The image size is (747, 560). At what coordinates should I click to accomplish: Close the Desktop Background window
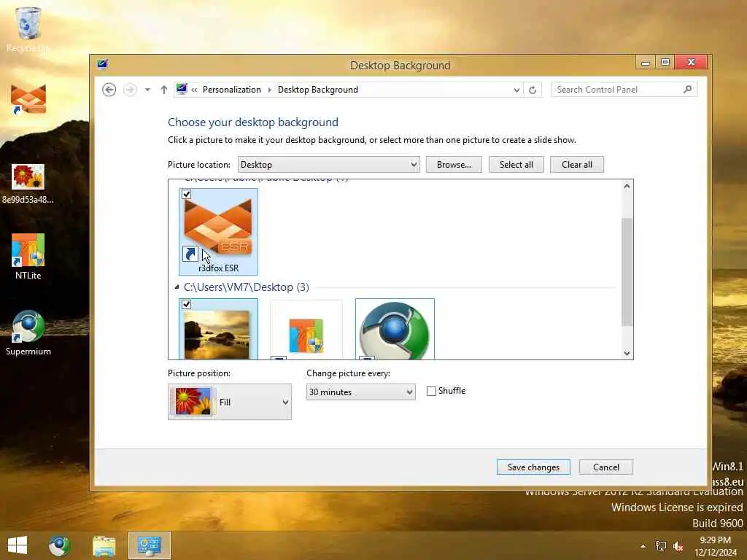692,63
